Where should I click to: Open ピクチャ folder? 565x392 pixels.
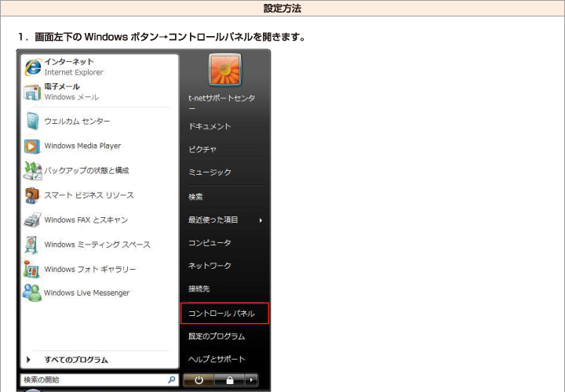point(202,150)
